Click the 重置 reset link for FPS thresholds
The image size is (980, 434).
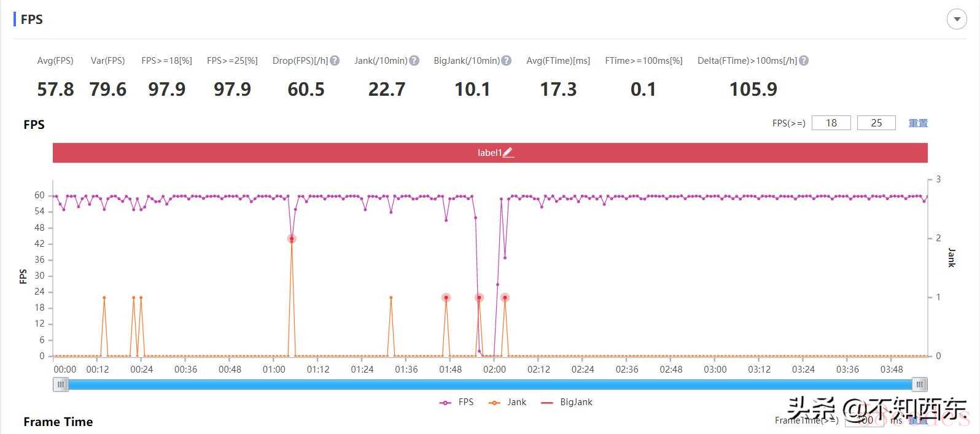[x=918, y=123]
